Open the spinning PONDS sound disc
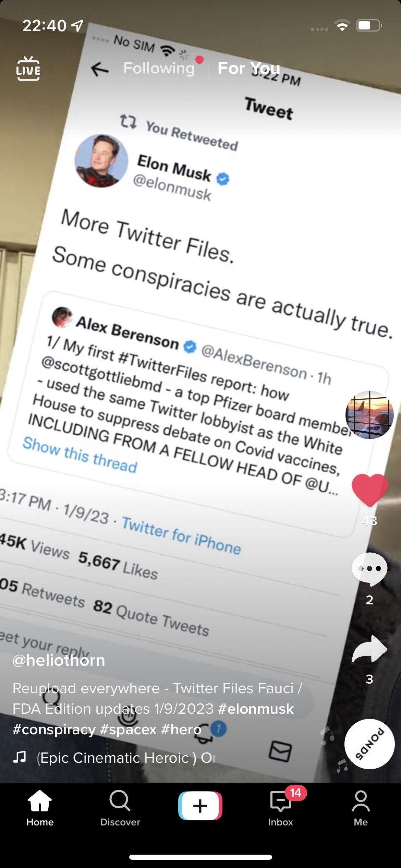This screenshot has width=401, height=868. click(369, 744)
